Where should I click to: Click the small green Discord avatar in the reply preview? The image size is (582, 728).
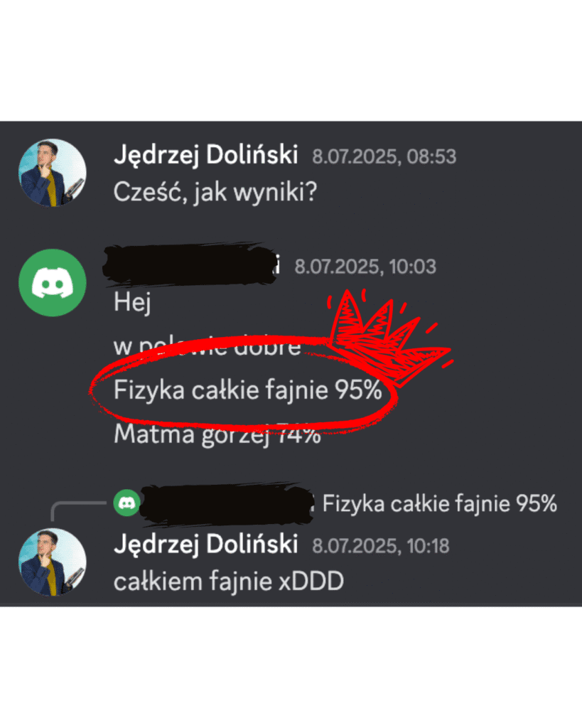tap(126, 503)
